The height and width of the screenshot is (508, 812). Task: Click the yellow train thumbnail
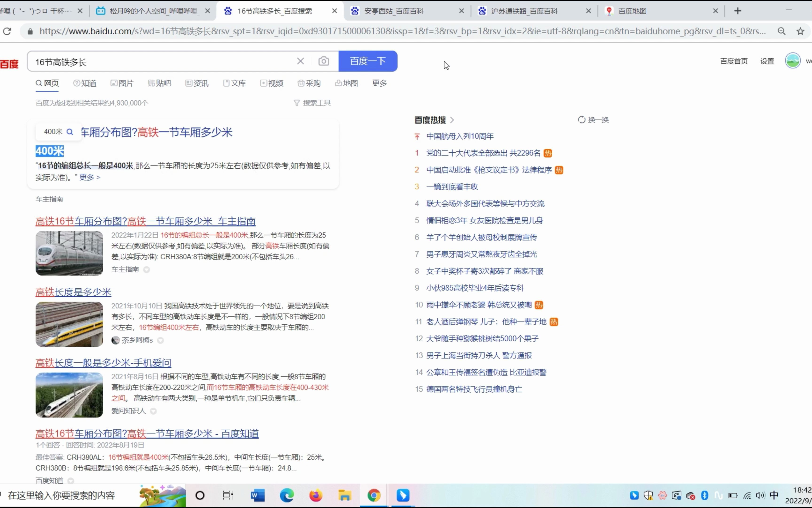pyautogui.click(x=69, y=324)
